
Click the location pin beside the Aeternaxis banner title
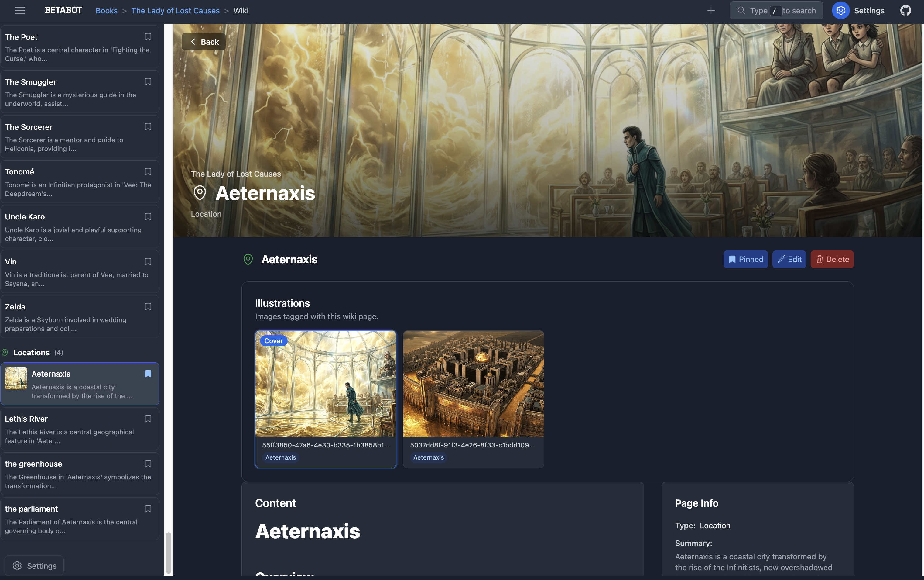[200, 192]
